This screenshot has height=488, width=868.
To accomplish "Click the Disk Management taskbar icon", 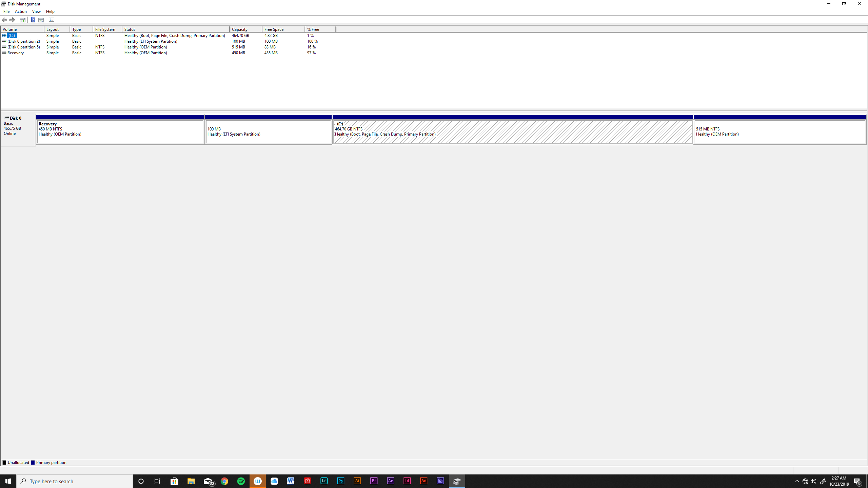I will click(457, 481).
